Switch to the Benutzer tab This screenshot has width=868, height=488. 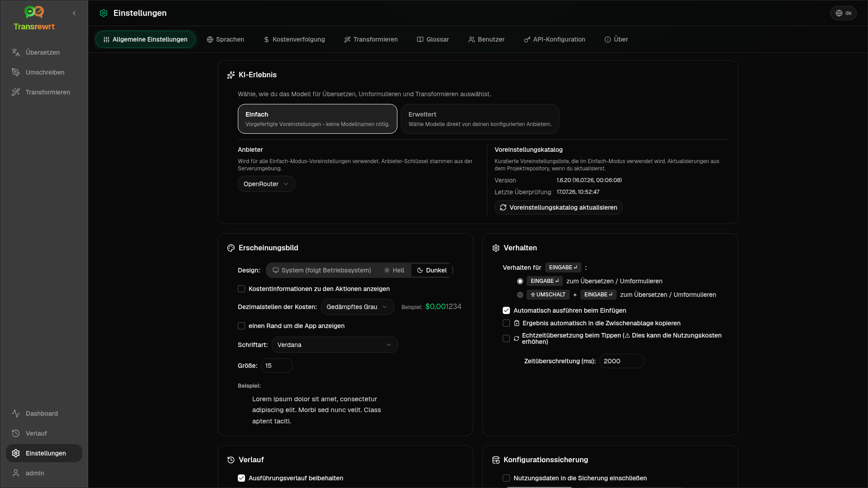[x=486, y=40]
